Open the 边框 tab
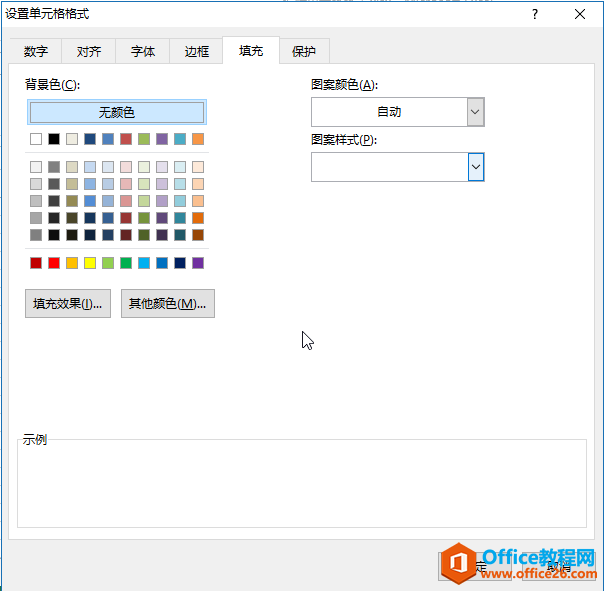This screenshot has height=591, width=604. pyautogui.click(x=196, y=51)
